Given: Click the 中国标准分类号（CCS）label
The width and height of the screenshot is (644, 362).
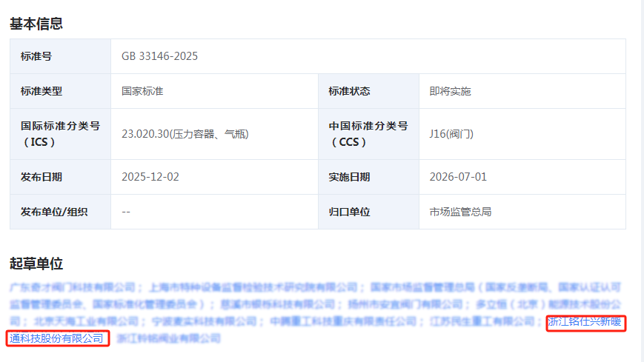Looking at the screenshot, I should pos(368,134).
